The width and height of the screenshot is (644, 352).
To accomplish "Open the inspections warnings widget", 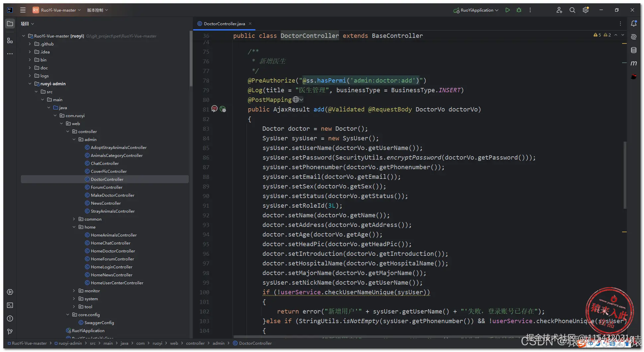I will click(x=602, y=35).
